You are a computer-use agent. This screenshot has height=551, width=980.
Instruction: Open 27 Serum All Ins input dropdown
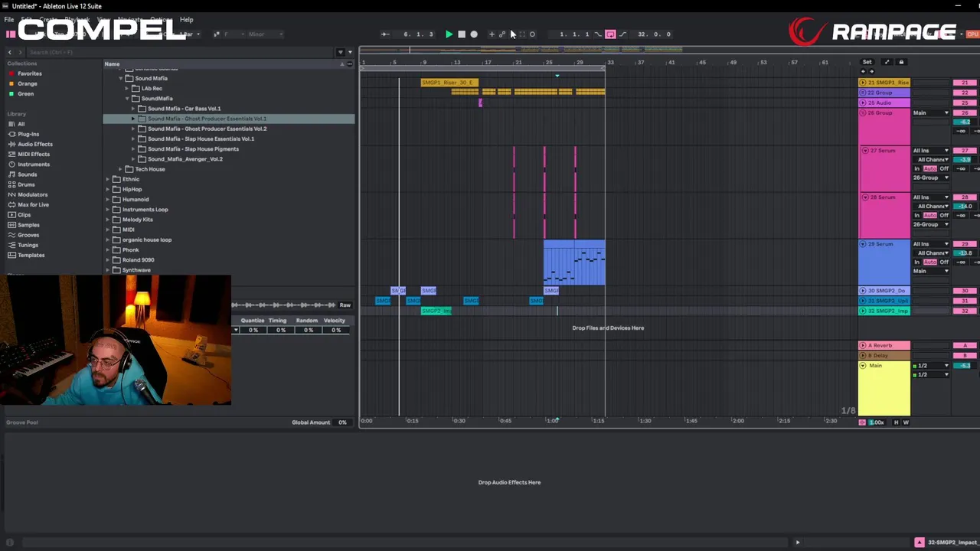931,151
